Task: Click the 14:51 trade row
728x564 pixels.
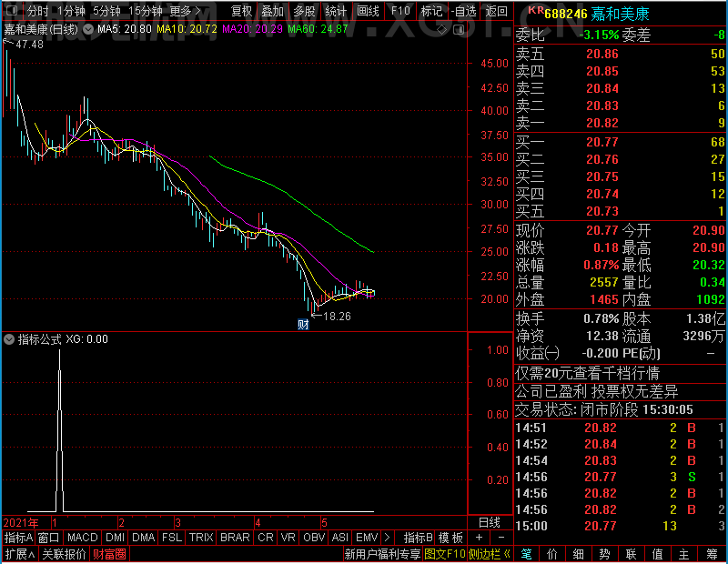Action: click(620, 428)
